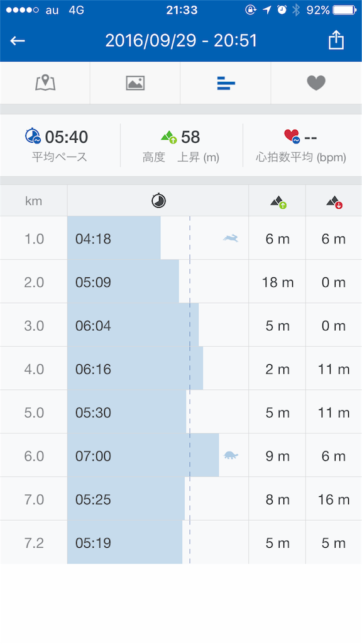Tap the turtle slowest-split icon
The image size is (362, 644).
click(x=231, y=455)
